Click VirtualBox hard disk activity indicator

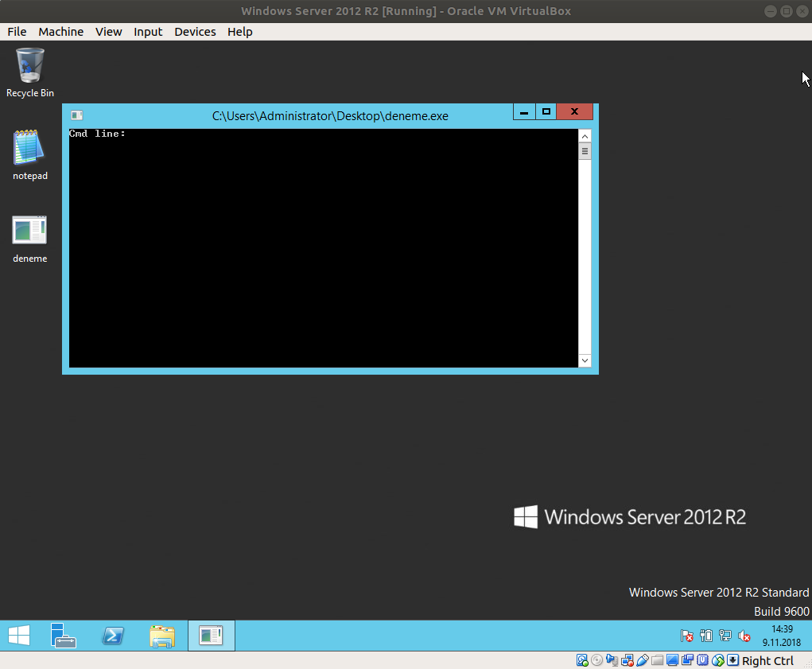(x=582, y=660)
